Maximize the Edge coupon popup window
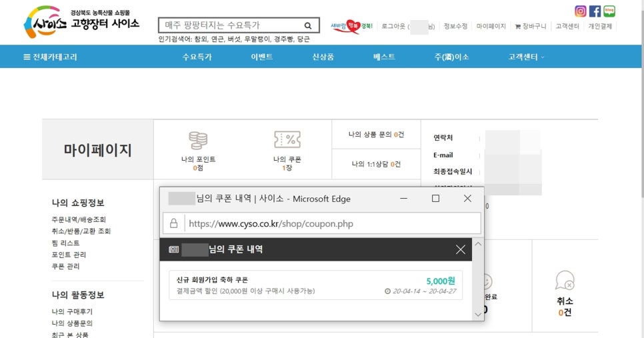This screenshot has height=338, width=644. point(435,199)
